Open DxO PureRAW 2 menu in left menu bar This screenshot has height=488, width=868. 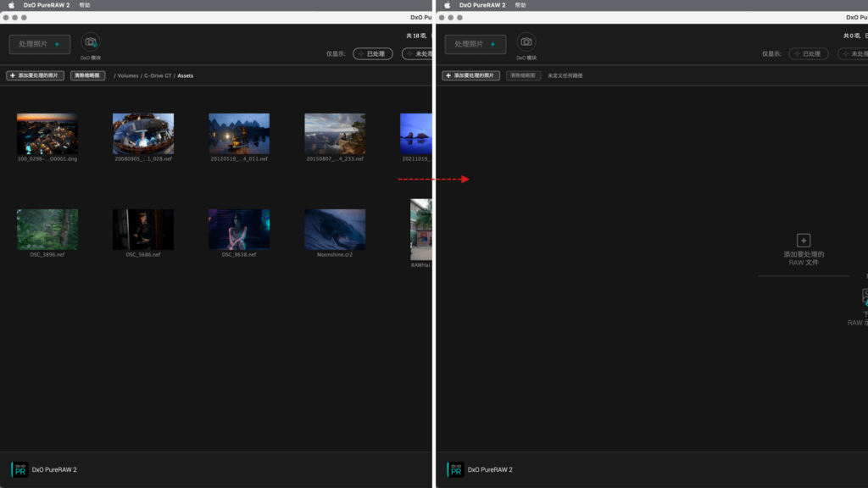[47, 5]
